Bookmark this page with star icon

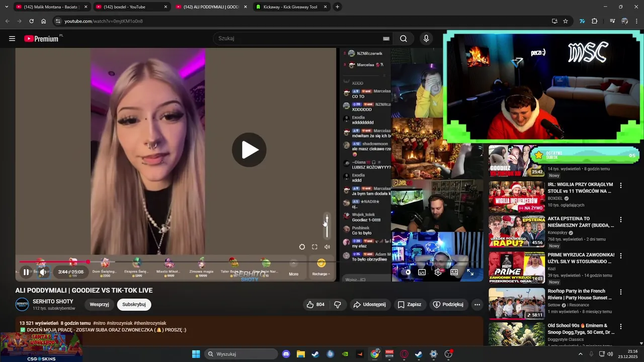(x=566, y=21)
